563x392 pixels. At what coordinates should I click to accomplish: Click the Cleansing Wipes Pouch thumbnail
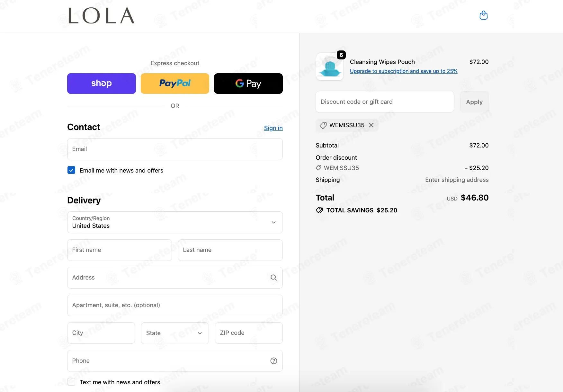coord(330,67)
